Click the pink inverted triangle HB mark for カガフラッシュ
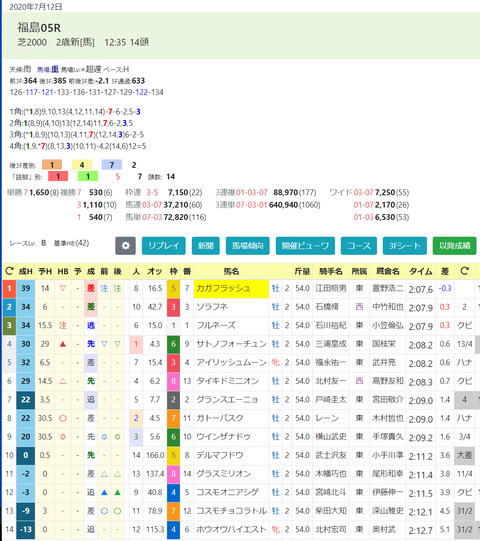 63,288
